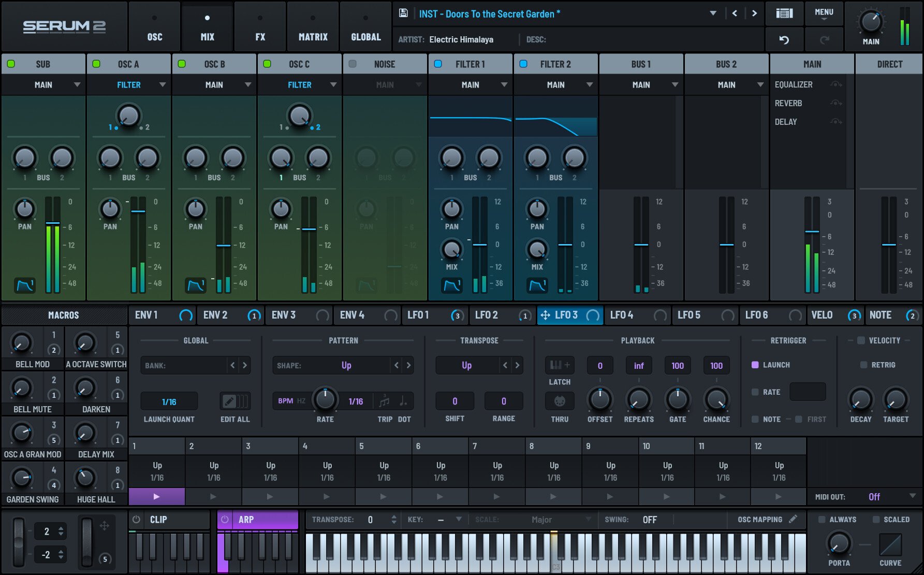Open the preset browser icon beside MENU
The width and height of the screenshot is (924, 575).
pos(785,13)
